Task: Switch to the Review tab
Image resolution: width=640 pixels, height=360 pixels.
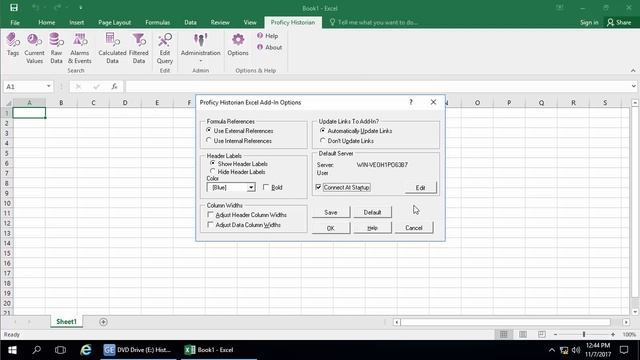Action: coord(220,22)
